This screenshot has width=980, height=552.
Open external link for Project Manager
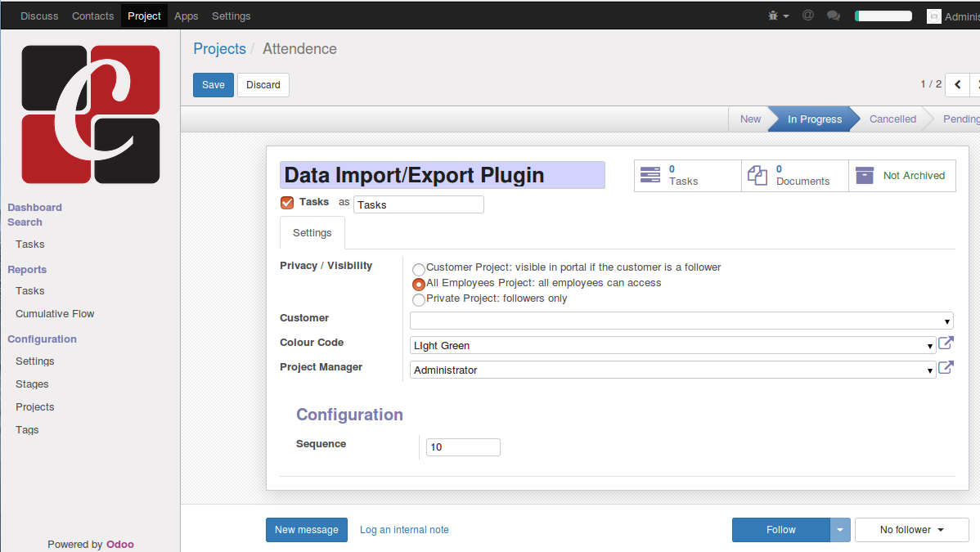946,368
